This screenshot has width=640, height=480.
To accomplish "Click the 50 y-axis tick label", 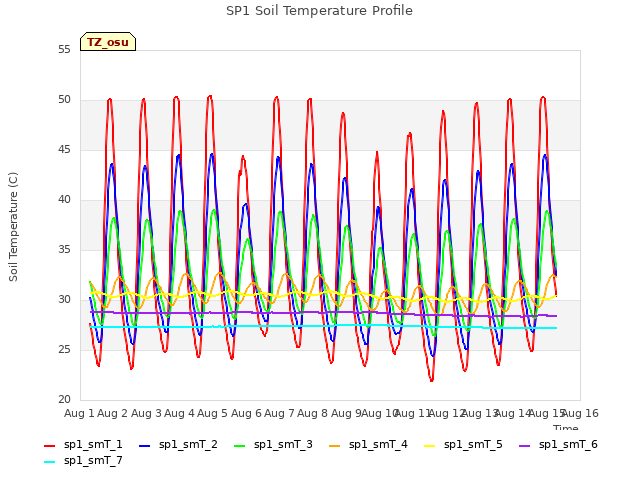I will pyautogui.click(x=64, y=100).
